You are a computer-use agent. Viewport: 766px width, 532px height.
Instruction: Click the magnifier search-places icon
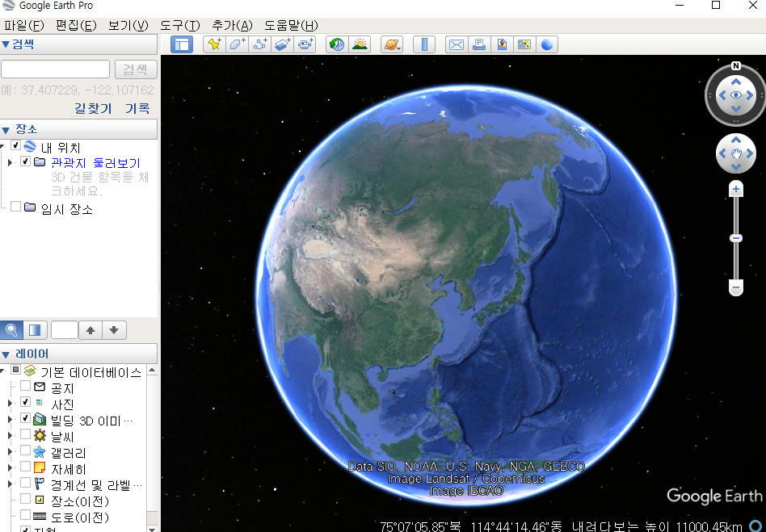(11, 330)
